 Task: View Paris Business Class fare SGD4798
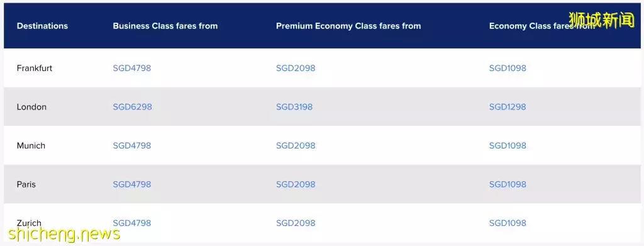pyautogui.click(x=132, y=184)
